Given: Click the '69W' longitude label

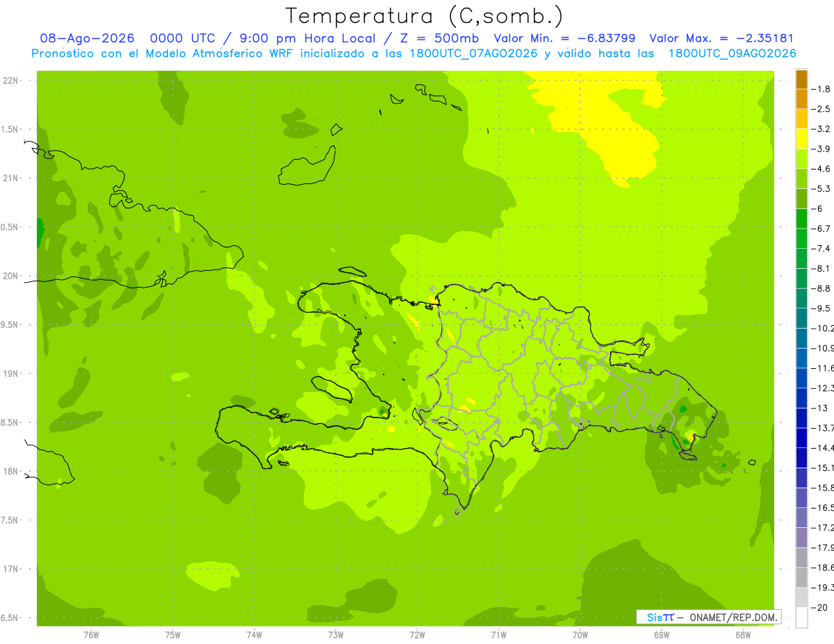Looking at the screenshot, I should click(662, 634).
